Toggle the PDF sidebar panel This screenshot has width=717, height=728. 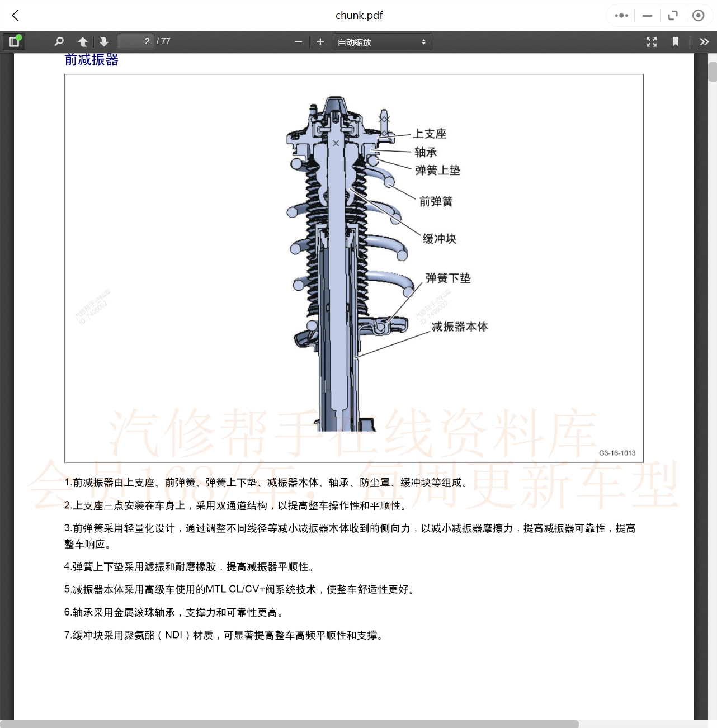click(x=14, y=41)
